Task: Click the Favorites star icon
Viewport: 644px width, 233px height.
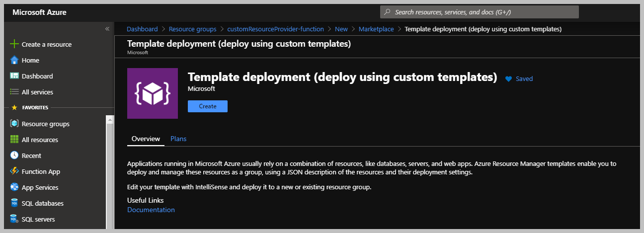Action: tap(14, 107)
